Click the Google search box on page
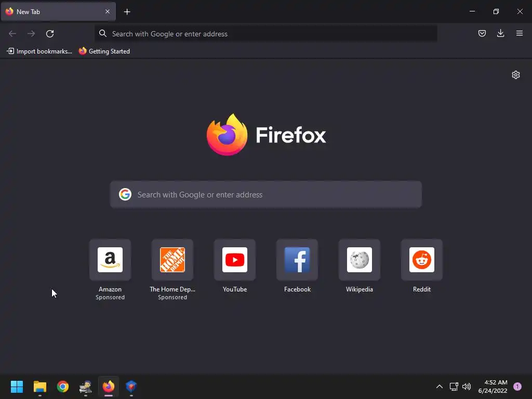The image size is (532, 399). [x=265, y=194]
